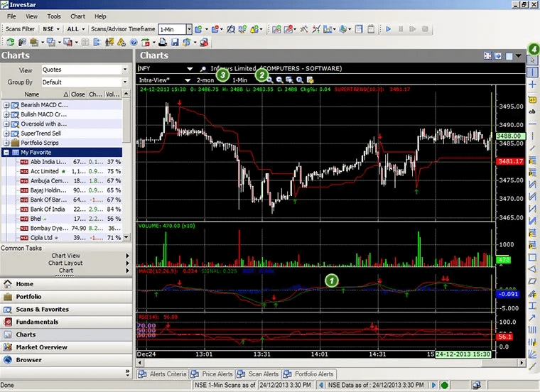Expand the Bearish MACD scan group
The height and width of the screenshot is (392, 540).
(6, 105)
